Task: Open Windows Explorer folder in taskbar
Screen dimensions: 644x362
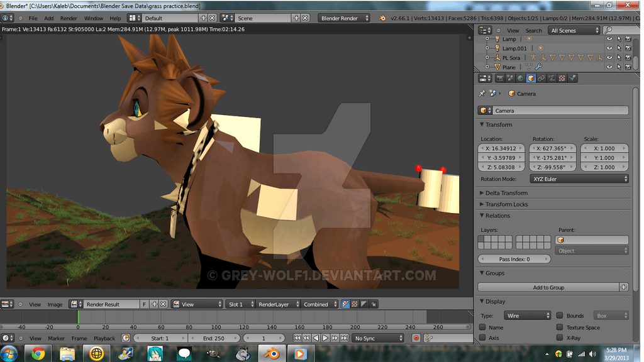Action: tap(67, 353)
